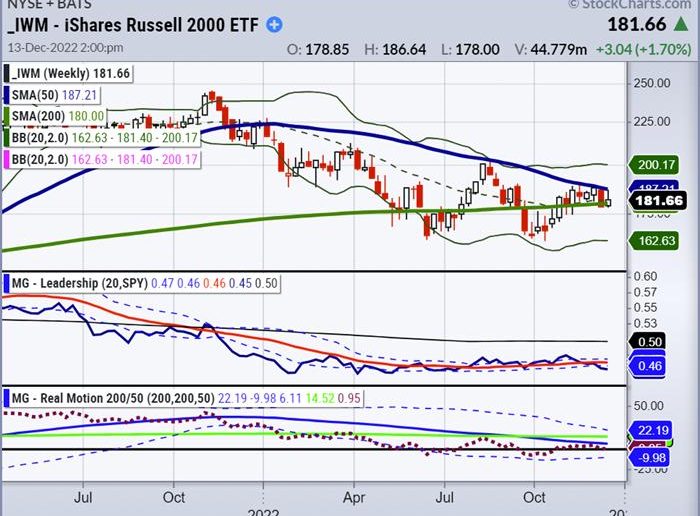The image size is (700, 516).
Task: Select the _IWM (Weekly) 181.66 legend label
Action: coord(67,73)
